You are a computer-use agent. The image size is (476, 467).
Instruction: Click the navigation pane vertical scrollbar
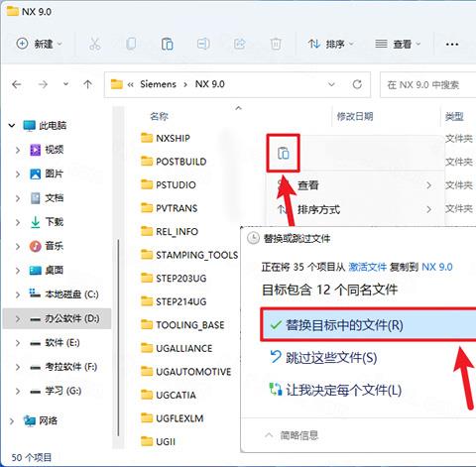click(x=118, y=337)
